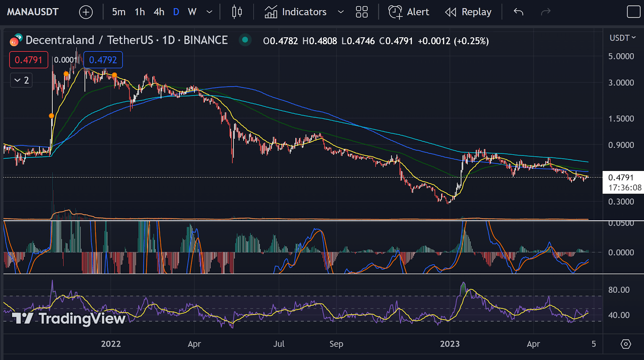Add a symbol to compare with plus icon

tap(86, 12)
